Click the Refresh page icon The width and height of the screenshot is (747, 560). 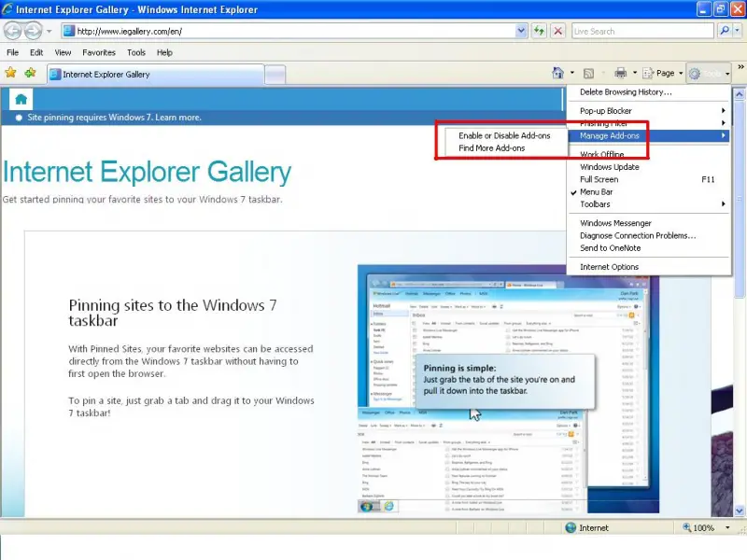pos(539,32)
